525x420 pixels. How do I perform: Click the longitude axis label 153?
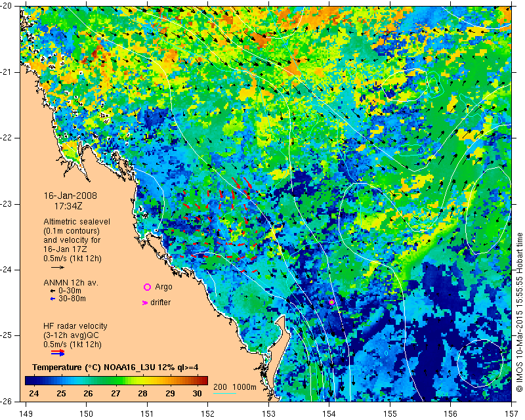(268, 414)
